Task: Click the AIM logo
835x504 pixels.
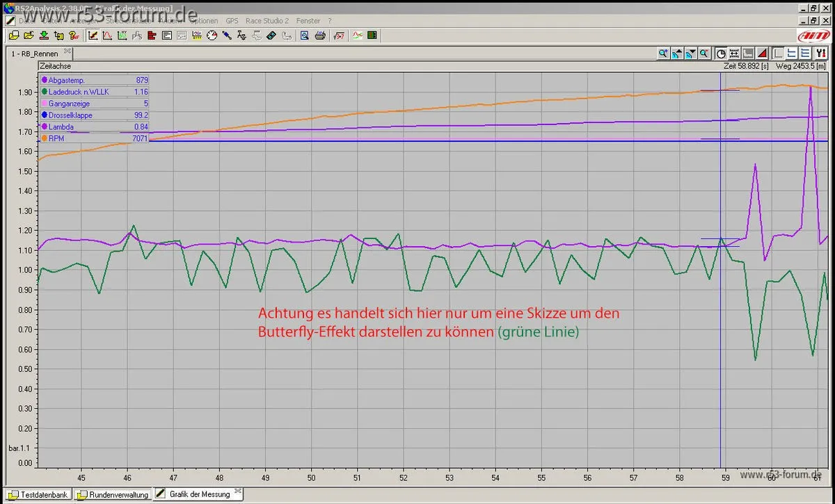Action: tap(813, 35)
